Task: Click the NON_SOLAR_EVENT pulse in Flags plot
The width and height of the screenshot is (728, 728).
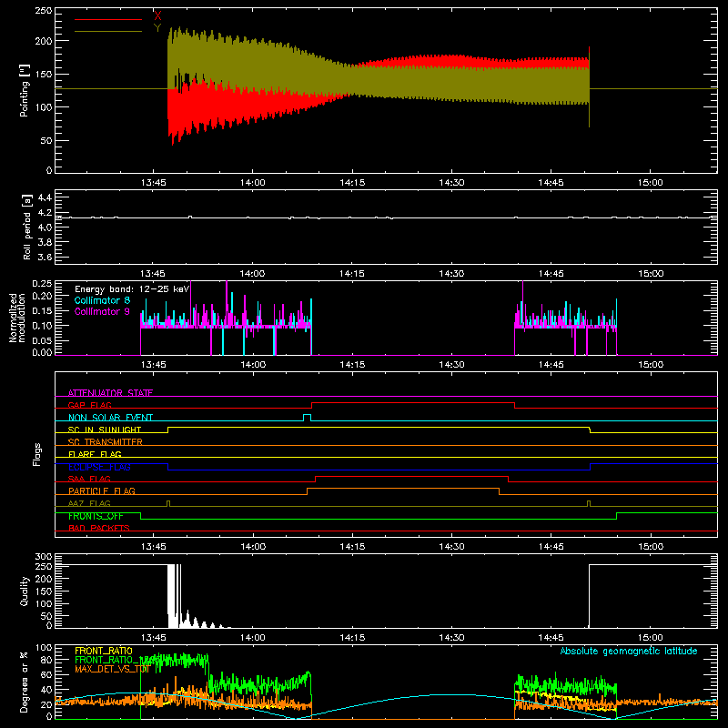Action: tap(307, 417)
